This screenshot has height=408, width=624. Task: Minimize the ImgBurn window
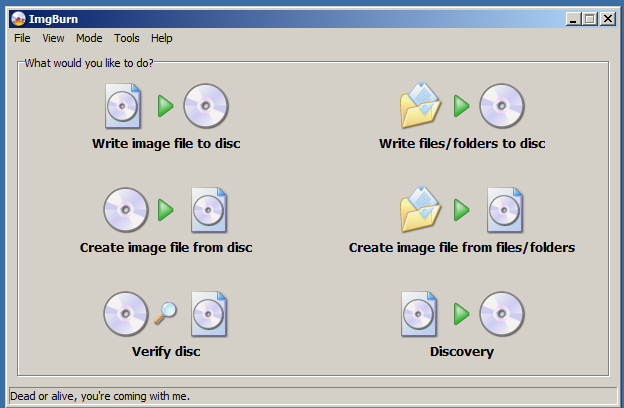[x=573, y=19]
